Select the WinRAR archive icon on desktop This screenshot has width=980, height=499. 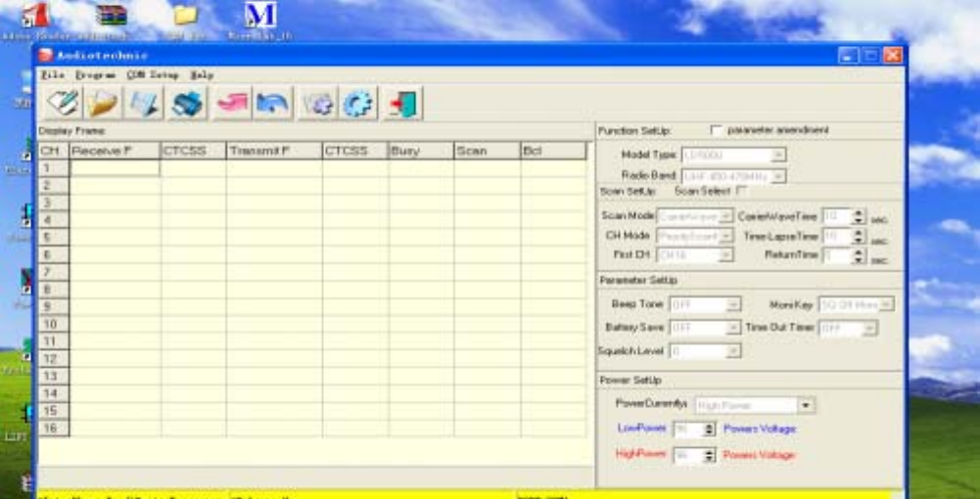113,15
